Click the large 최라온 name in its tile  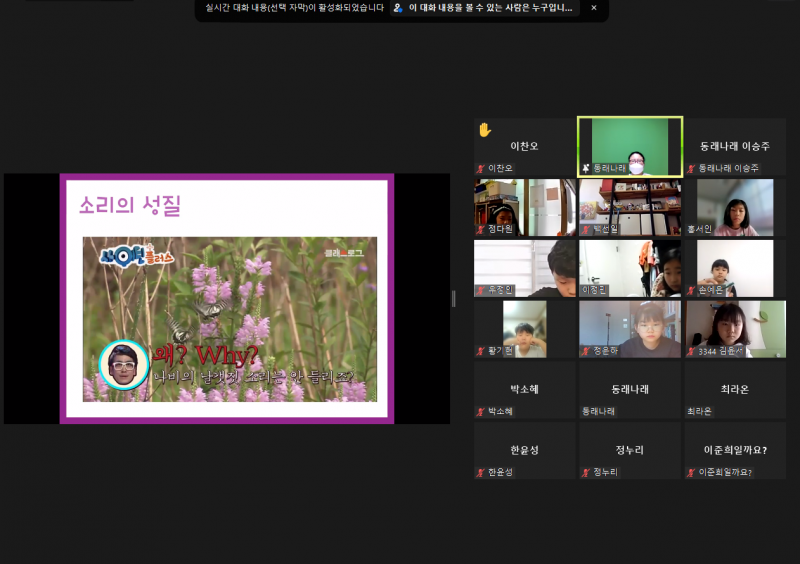click(x=735, y=389)
